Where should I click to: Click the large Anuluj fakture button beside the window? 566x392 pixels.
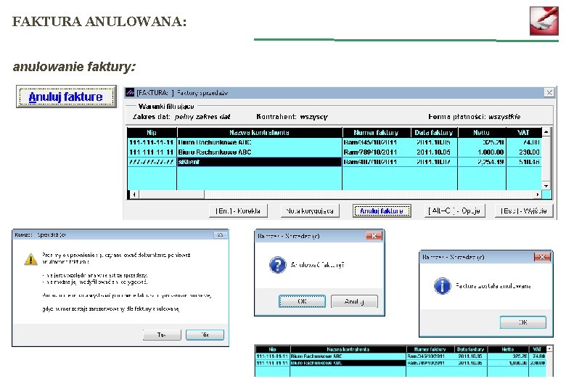point(66,97)
